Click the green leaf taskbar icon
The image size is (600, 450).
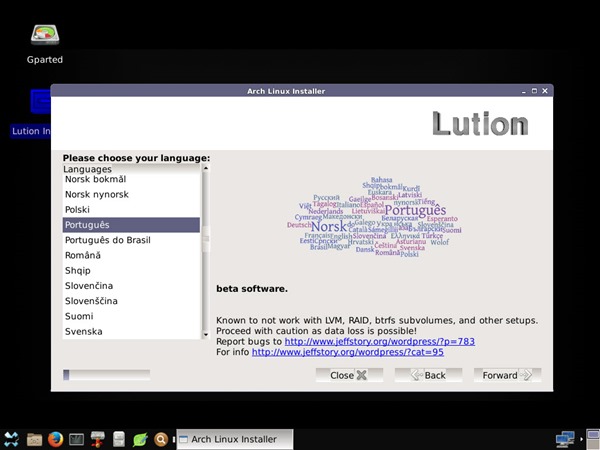pyautogui.click(x=140, y=439)
